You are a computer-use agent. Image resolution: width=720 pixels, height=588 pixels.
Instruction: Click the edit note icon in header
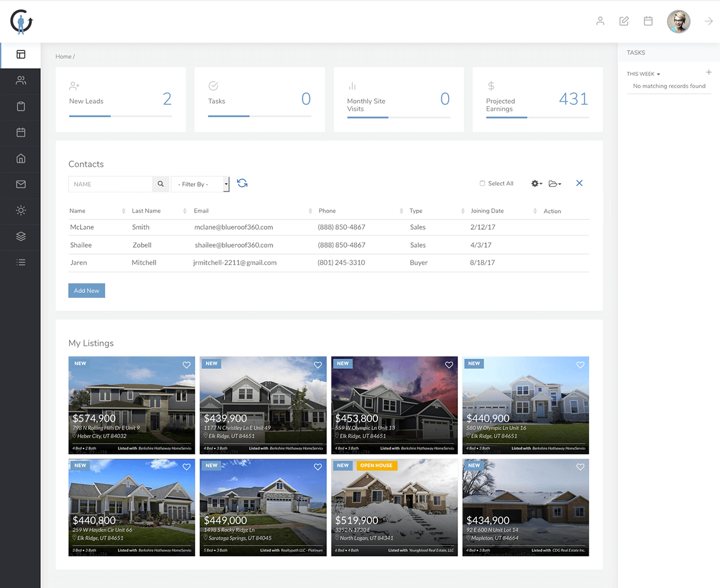tap(624, 21)
